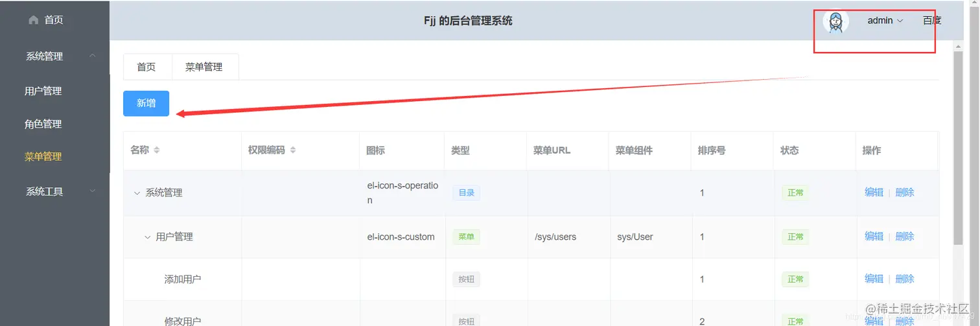The width and height of the screenshot is (980, 326).
Task: Delete the 用户管理 row
Action: (905, 237)
